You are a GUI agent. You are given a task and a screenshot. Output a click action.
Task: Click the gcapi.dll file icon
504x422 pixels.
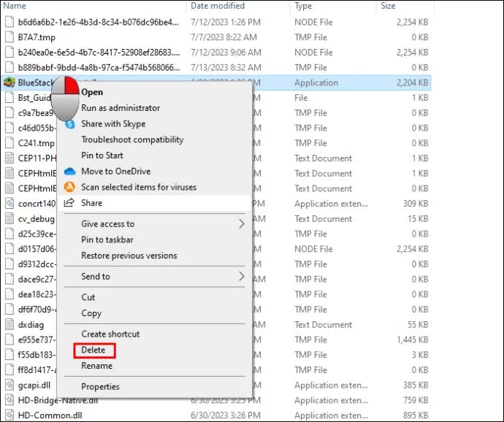(9, 385)
